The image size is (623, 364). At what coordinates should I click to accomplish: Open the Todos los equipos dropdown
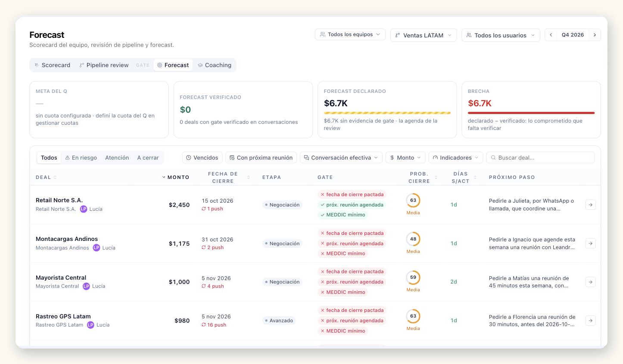[x=350, y=34]
